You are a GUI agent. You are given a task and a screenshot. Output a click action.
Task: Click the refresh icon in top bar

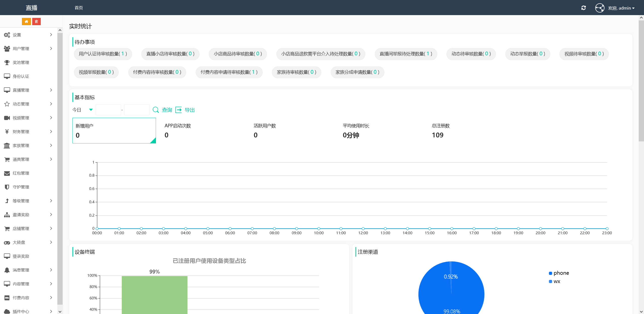click(583, 8)
